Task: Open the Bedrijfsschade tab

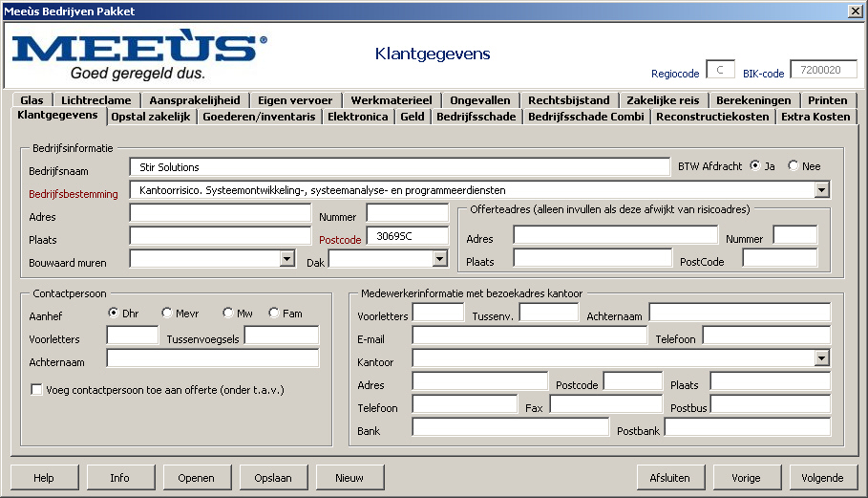Action: [x=476, y=117]
